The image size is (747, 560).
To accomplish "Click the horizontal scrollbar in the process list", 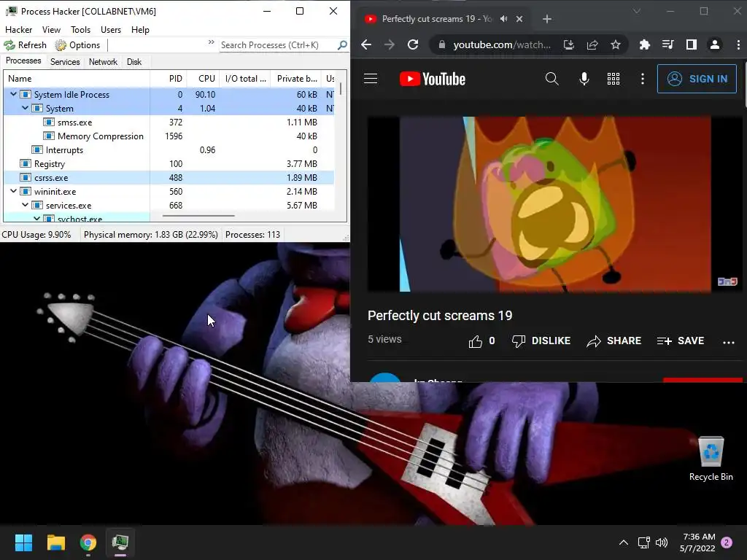I will pyautogui.click(x=198, y=216).
